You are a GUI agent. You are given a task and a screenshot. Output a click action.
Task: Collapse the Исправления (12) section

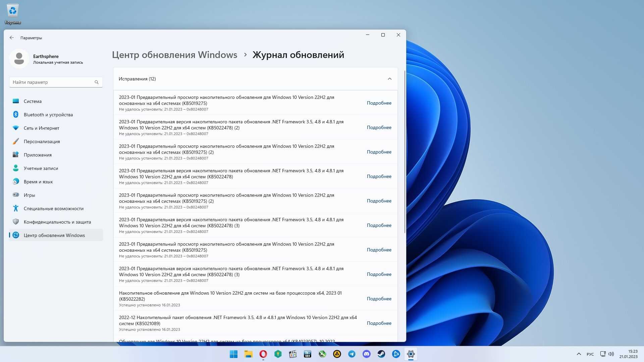[389, 79]
